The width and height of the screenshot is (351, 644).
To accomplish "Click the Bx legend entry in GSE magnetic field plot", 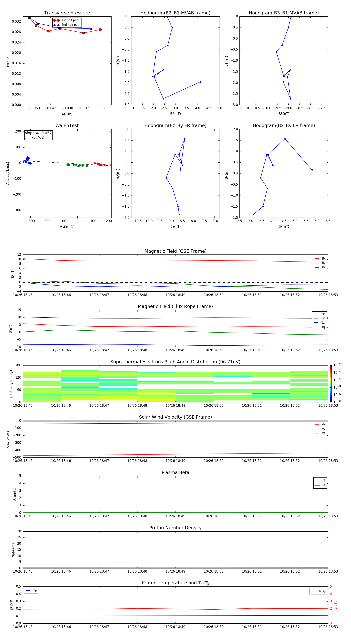I will (320, 259).
